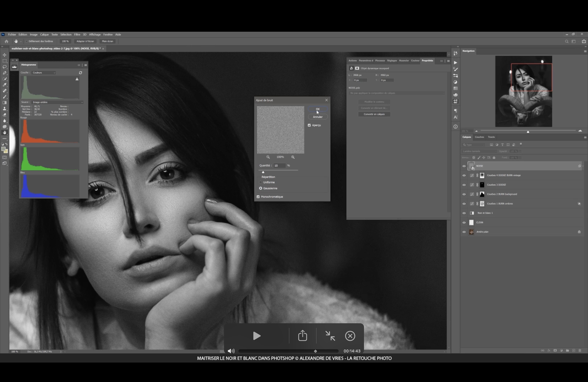
Task: Zoom in the noise preview
Action: 293,157
